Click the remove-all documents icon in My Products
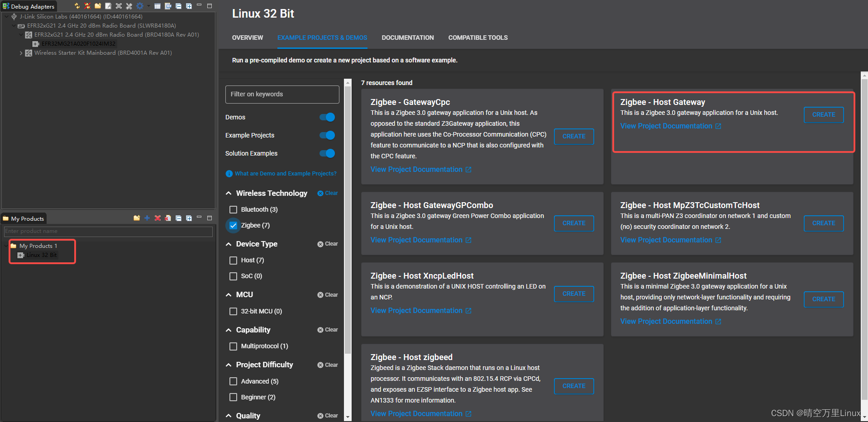The height and width of the screenshot is (422, 868). pyautogui.click(x=168, y=218)
